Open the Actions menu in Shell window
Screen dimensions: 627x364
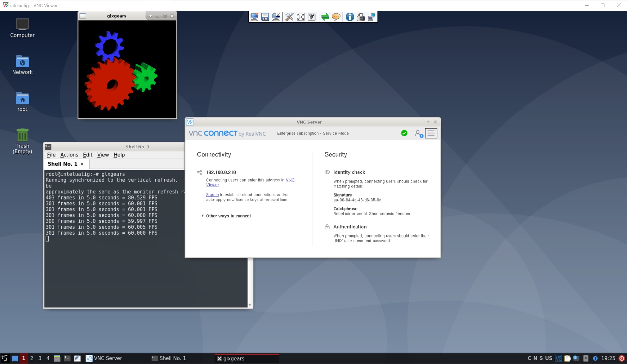pos(69,155)
